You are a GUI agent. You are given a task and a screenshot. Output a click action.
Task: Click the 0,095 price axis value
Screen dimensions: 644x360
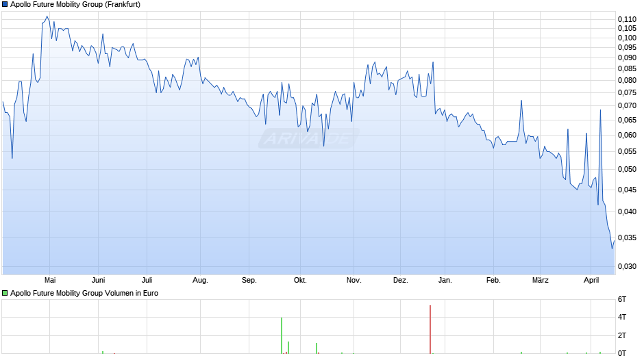click(627, 48)
